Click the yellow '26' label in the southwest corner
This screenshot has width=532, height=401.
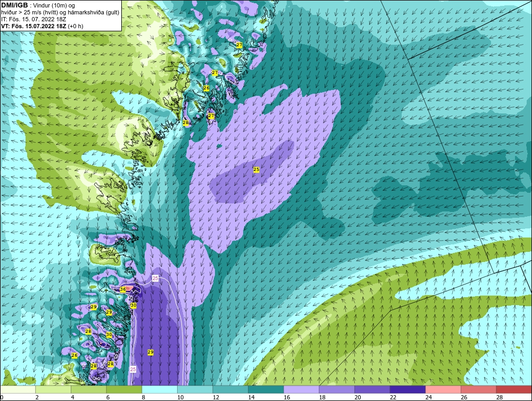[74, 355]
